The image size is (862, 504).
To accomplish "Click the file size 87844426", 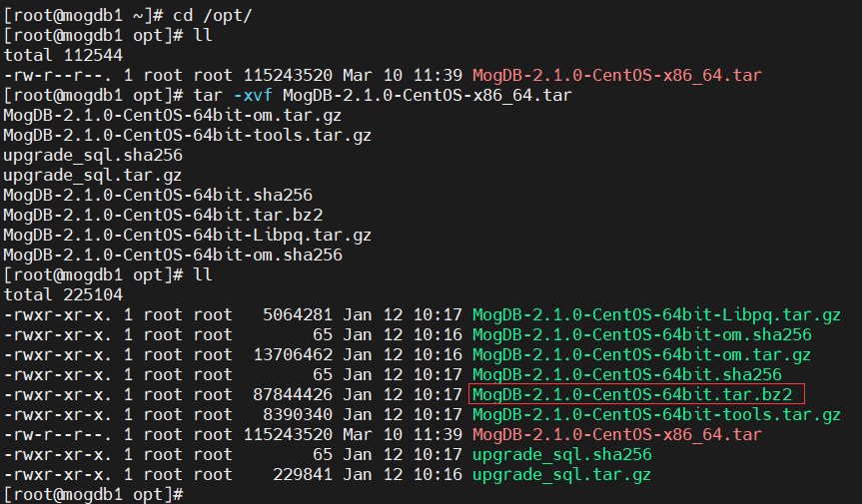I will pyautogui.click(x=292, y=394).
